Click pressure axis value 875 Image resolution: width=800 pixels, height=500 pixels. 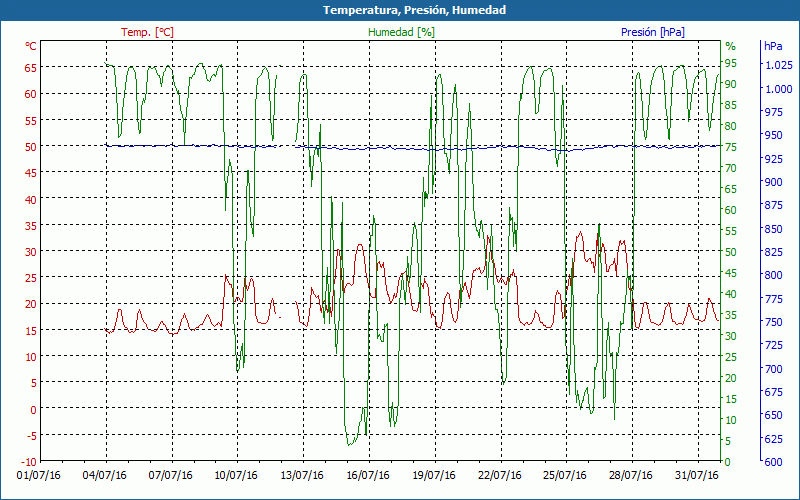(773, 205)
